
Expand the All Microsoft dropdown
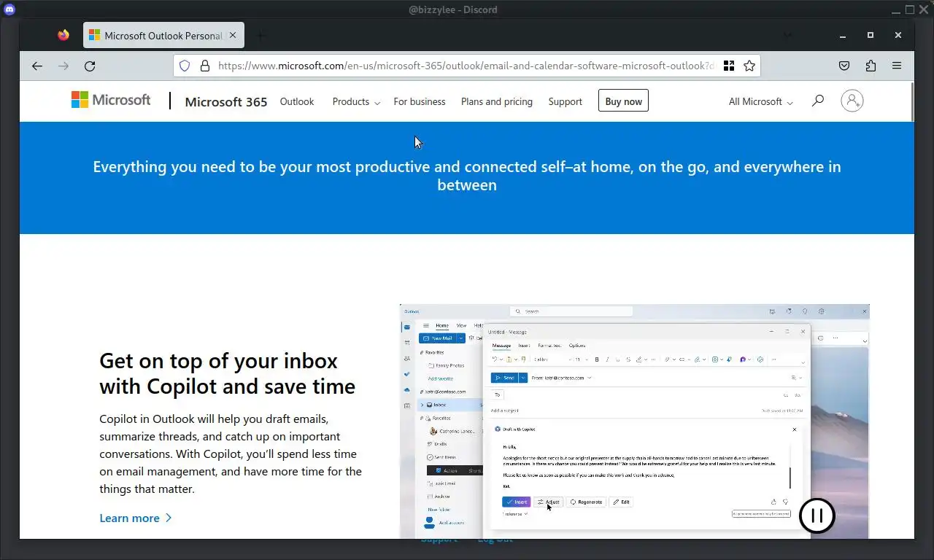(760, 101)
